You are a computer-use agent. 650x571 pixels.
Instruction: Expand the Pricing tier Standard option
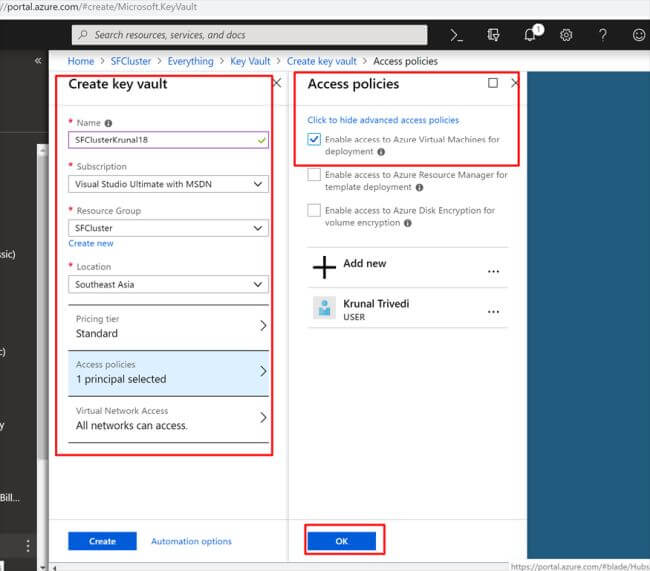[168, 327]
